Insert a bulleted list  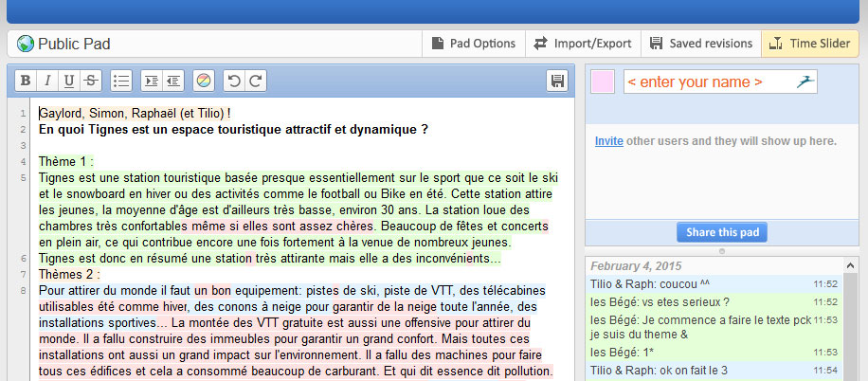121,82
